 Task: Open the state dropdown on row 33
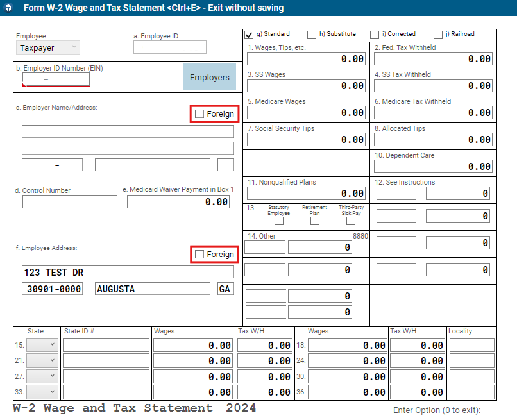43,392
